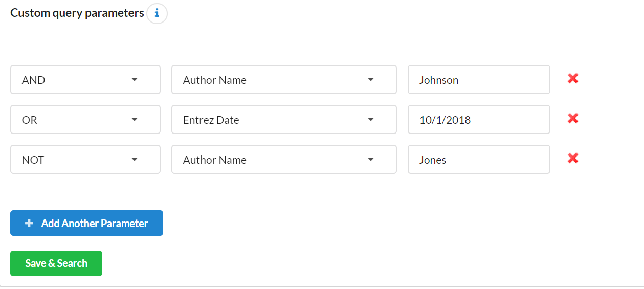The height and width of the screenshot is (289, 644).
Task: Click the green Save & Search button
Action: (56, 263)
